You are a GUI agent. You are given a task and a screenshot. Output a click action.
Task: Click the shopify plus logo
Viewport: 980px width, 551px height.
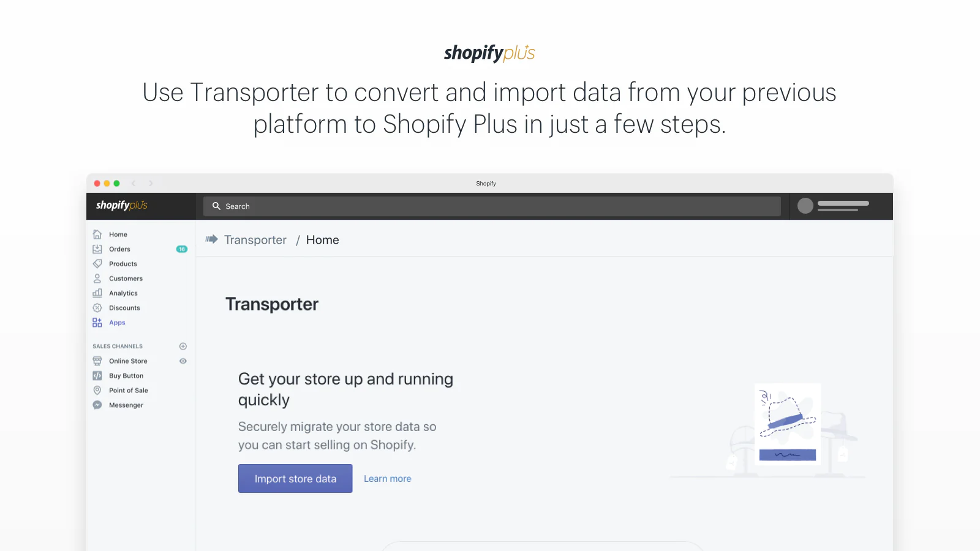(x=121, y=206)
